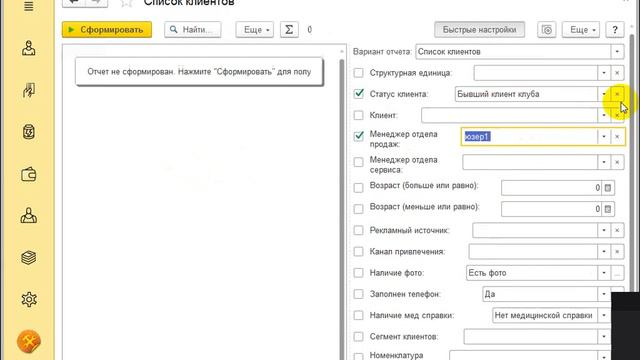Tick the Сегмент клиентов checkbox
Screen dimensions: 640x360
click(x=358, y=336)
